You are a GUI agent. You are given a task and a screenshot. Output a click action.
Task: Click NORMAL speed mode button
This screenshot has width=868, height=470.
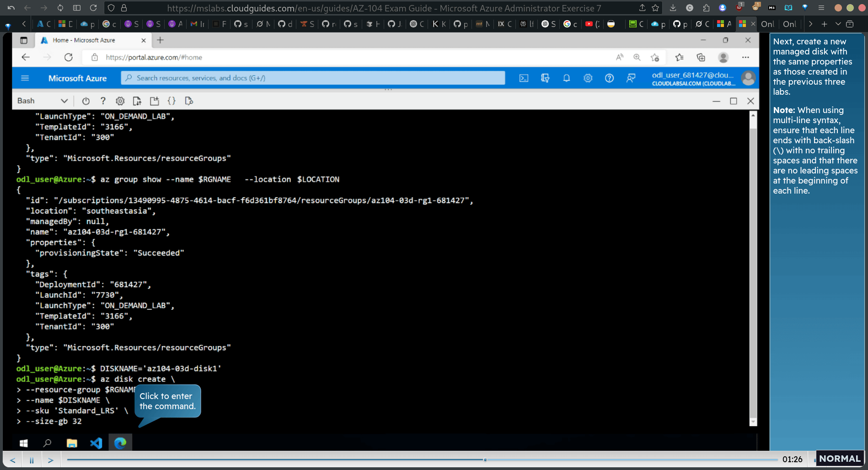(x=840, y=459)
